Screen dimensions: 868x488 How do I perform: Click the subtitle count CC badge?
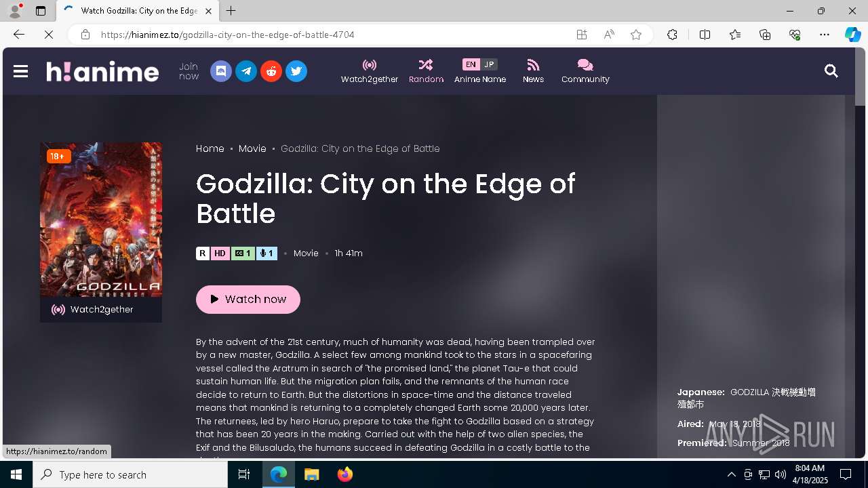243,253
